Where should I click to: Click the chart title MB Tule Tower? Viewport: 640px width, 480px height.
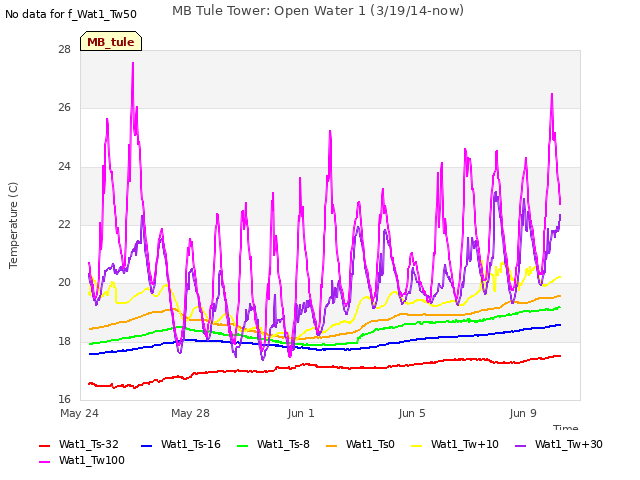[318, 11]
